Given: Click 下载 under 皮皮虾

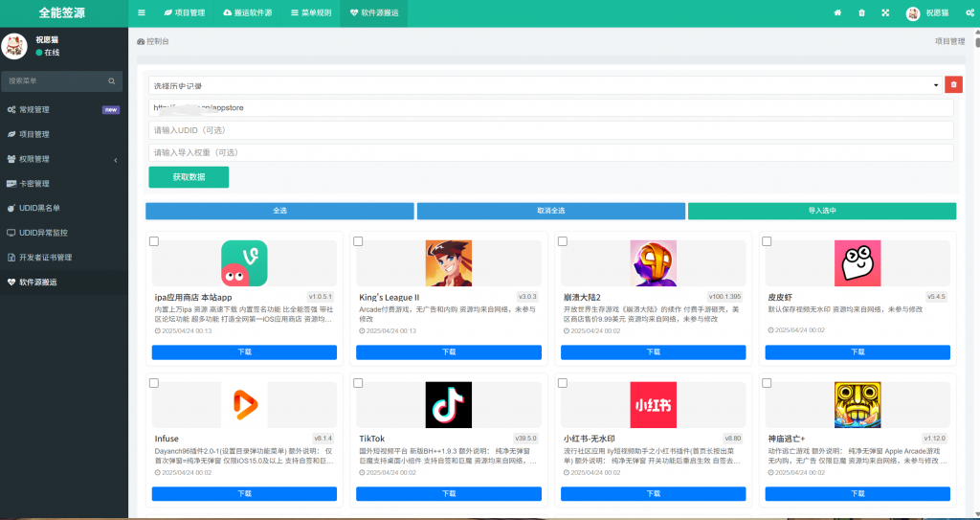Looking at the screenshot, I should (857, 352).
